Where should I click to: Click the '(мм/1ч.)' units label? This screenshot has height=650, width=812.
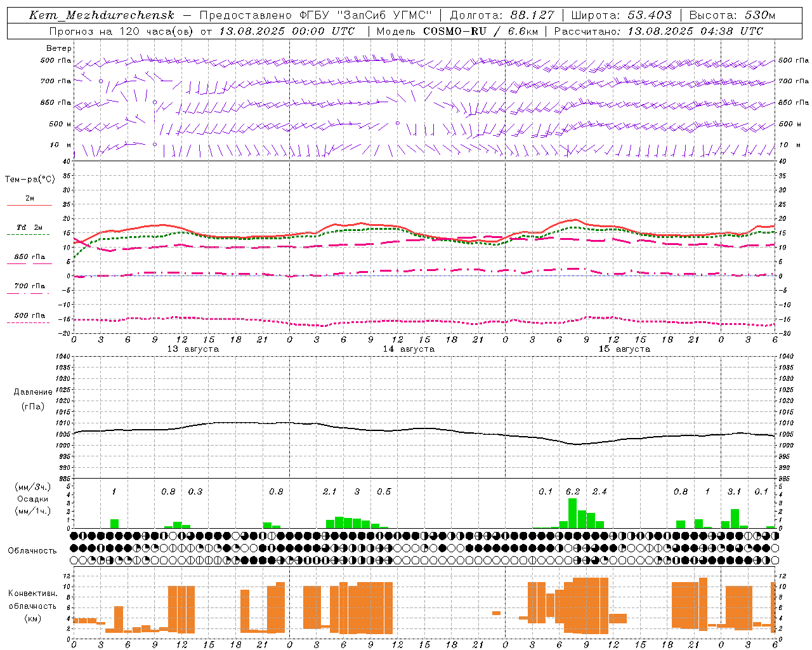pyautogui.click(x=32, y=511)
